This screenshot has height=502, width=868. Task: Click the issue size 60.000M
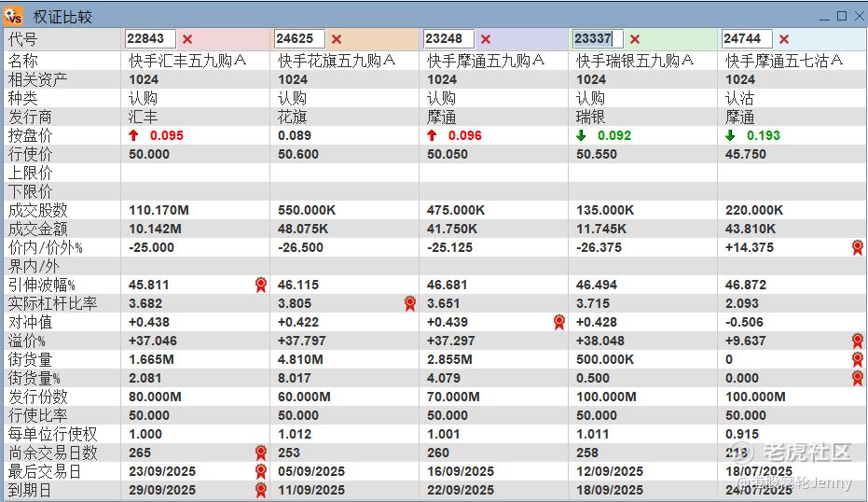[304, 397]
